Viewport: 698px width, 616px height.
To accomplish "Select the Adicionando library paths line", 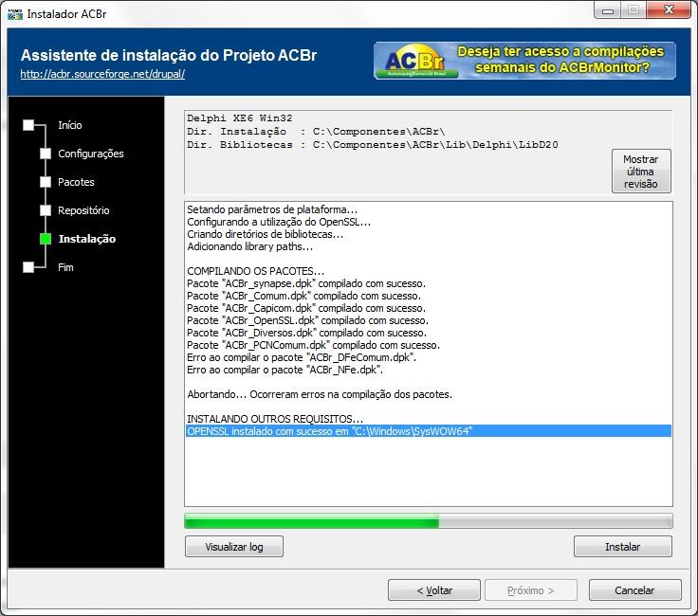I will point(250,246).
